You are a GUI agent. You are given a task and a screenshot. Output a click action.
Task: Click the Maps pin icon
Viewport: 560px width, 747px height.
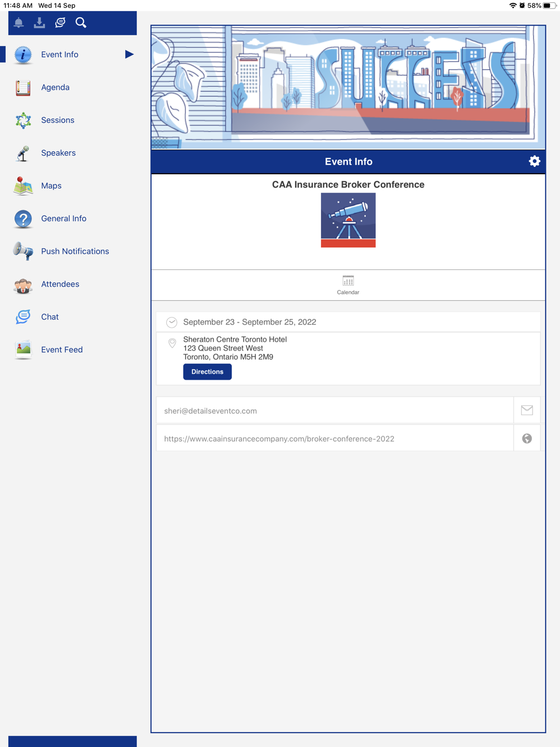[x=23, y=186]
